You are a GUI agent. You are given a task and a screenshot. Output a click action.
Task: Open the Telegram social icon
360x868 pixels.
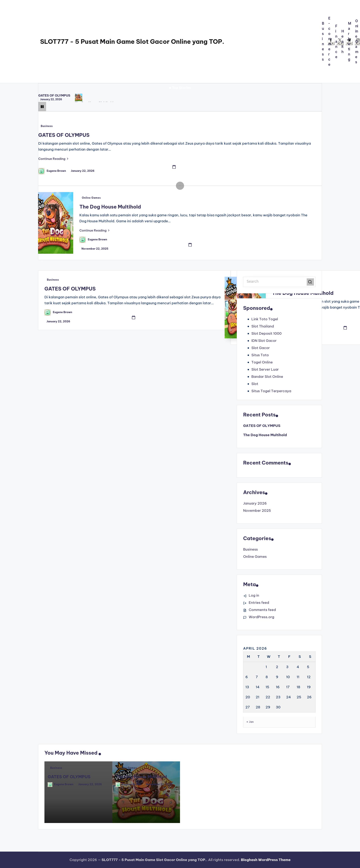[349, 40]
